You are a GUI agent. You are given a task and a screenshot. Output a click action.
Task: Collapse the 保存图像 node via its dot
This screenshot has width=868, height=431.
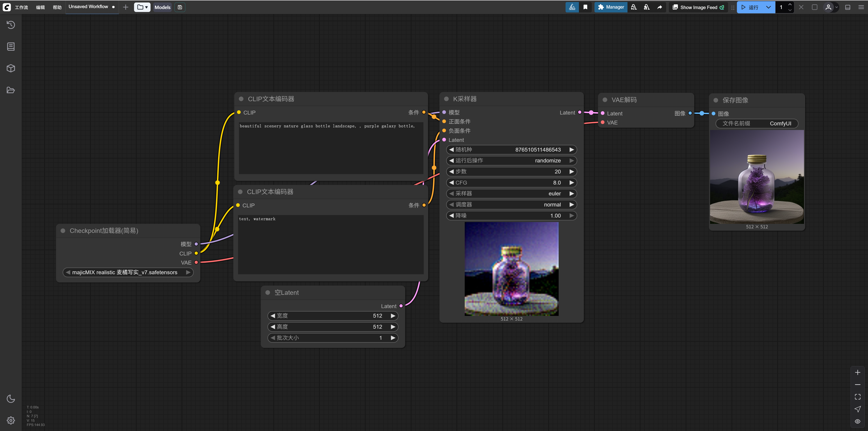click(716, 100)
